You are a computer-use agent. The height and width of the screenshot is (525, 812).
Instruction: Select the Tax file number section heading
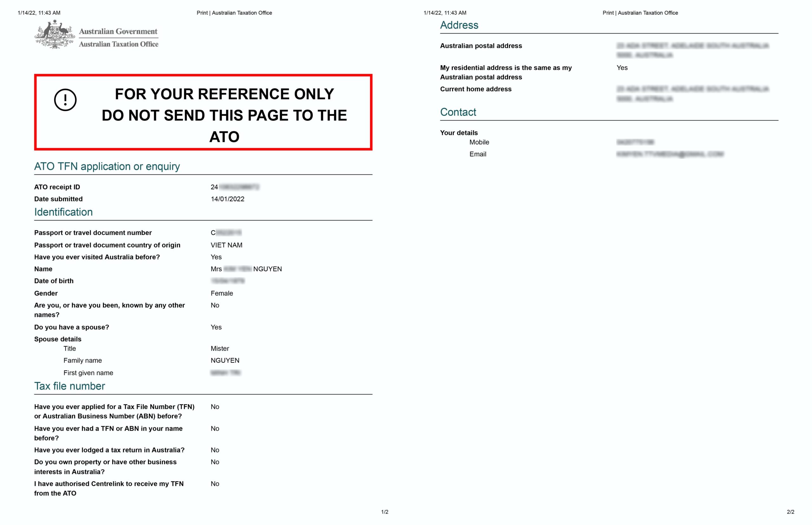coord(69,386)
